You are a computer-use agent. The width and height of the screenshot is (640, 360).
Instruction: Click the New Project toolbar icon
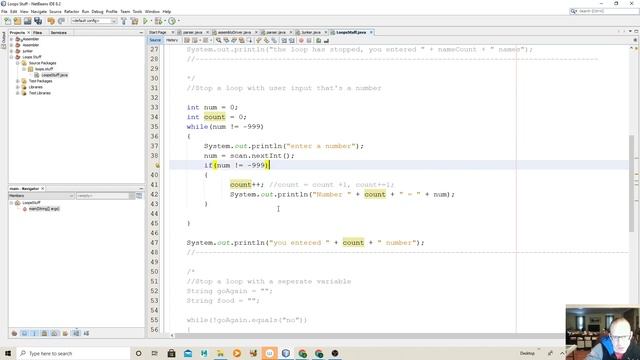(17, 21)
